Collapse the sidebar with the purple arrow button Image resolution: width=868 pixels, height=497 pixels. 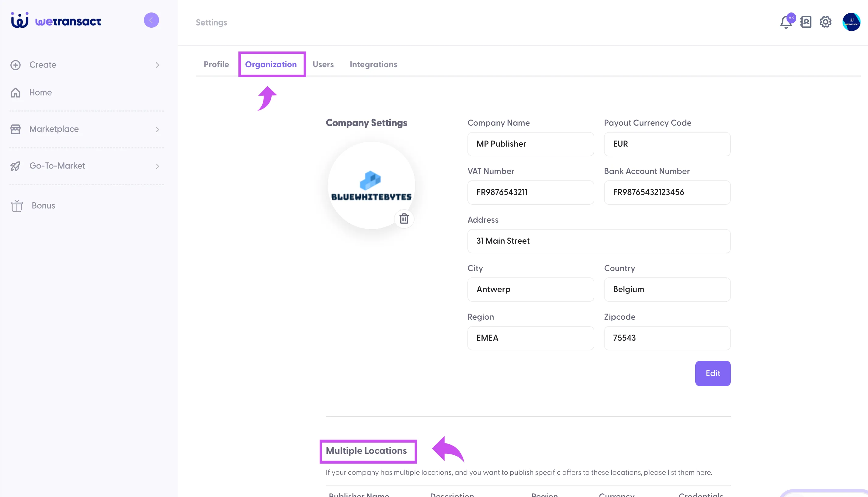click(x=151, y=20)
